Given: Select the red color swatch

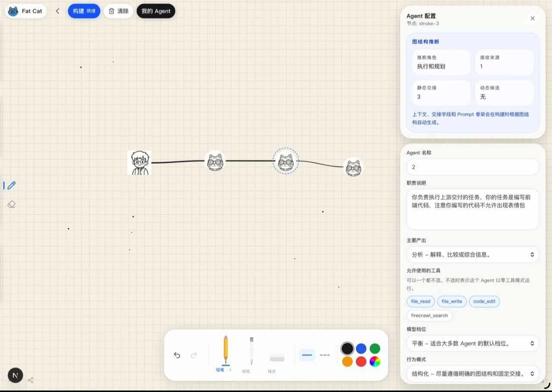Looking at the screenshot, I should point(361,361).
